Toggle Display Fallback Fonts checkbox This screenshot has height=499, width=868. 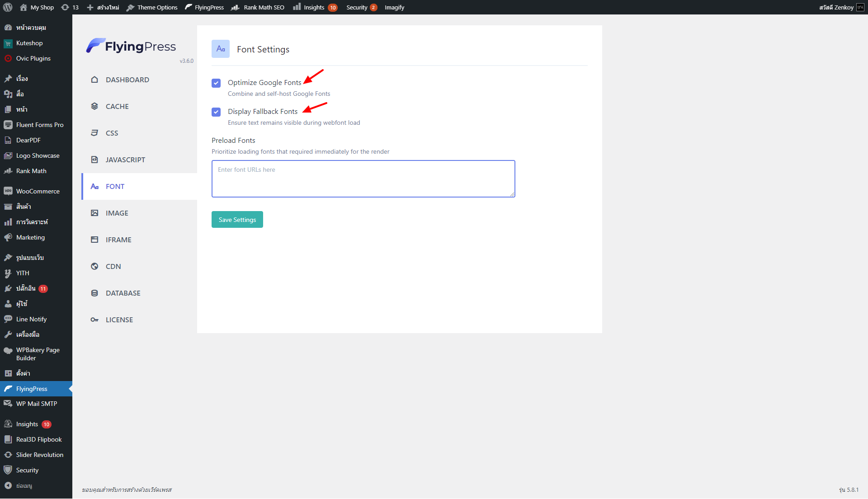tap(216, 112)
